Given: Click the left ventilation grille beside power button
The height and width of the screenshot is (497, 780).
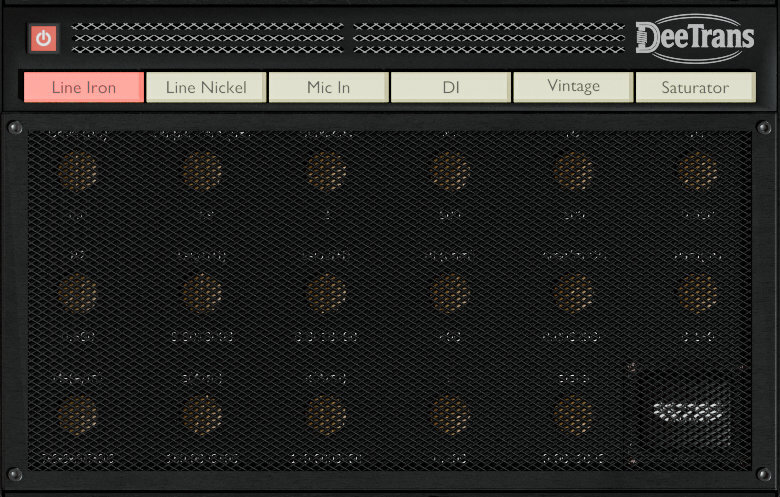Looking at the screenshot, I should click(207, 38).
